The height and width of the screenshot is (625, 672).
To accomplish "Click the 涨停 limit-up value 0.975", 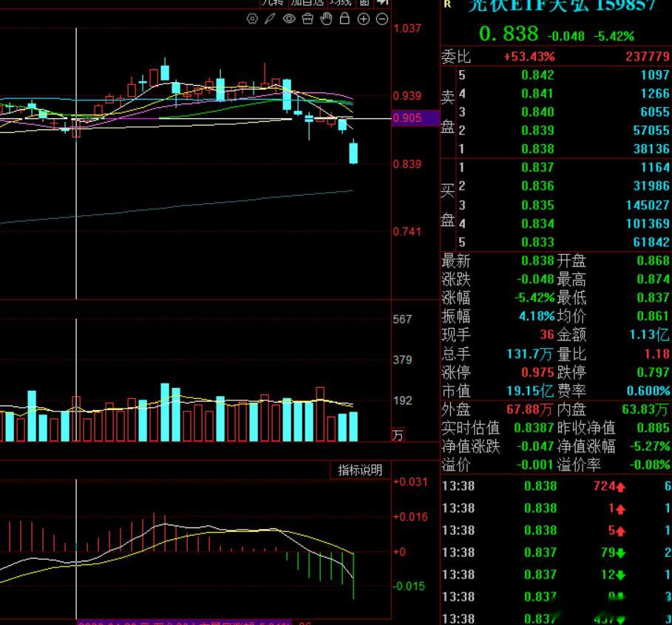I will click(537, 372).
